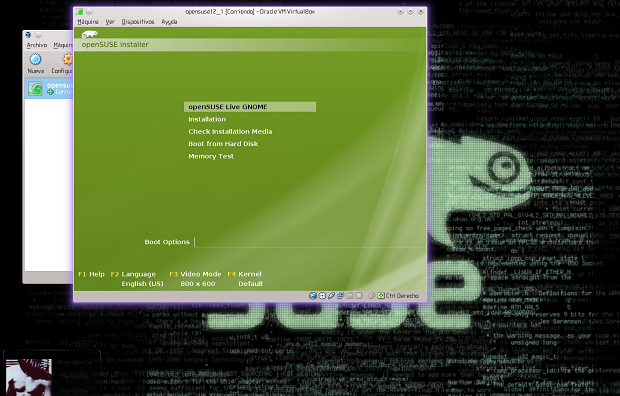Click the optical disc icon in VM status bar
This screenshot has height=396, width=620.
(x=322, y=296)
